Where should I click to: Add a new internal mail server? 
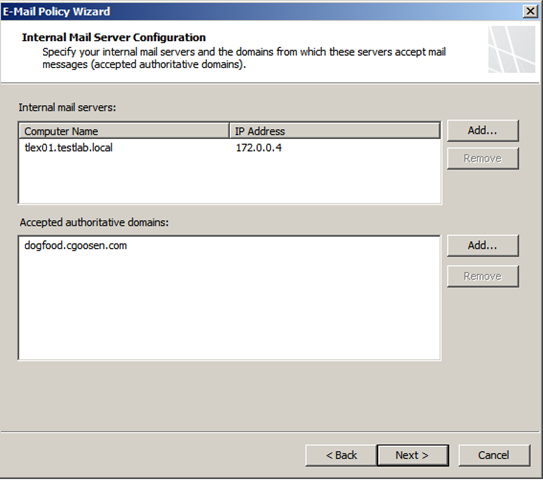click(482, 131)
